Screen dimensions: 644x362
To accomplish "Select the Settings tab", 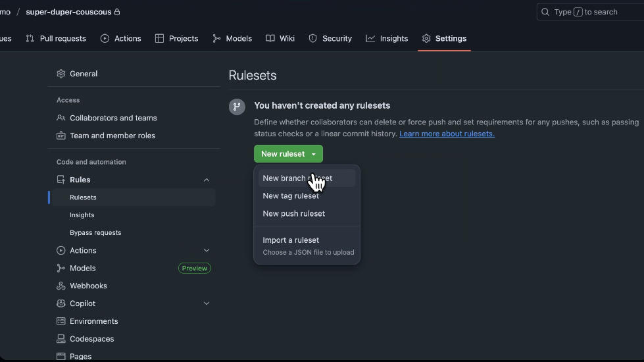I will (x=444, y=38).
